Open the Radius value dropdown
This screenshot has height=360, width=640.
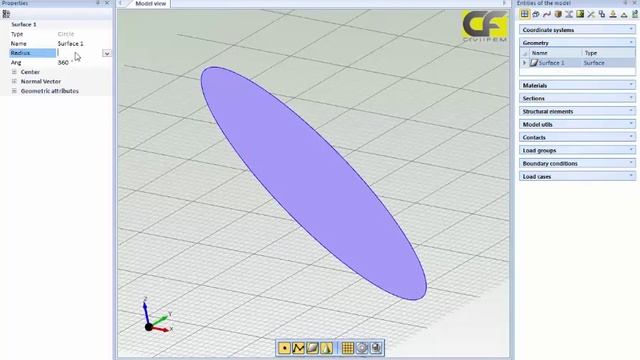point(107,53)
